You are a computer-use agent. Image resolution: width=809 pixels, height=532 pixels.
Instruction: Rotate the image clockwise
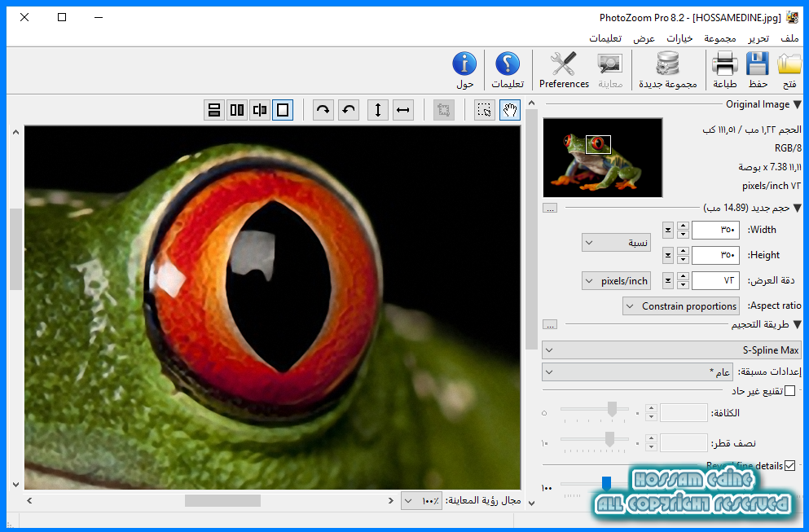(x=323, y=110)
